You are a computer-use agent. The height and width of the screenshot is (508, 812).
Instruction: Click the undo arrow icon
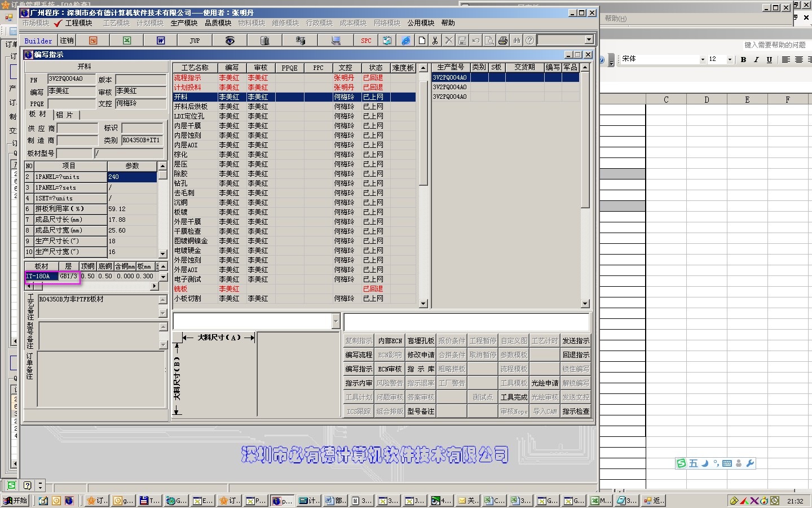coord(476,41)
